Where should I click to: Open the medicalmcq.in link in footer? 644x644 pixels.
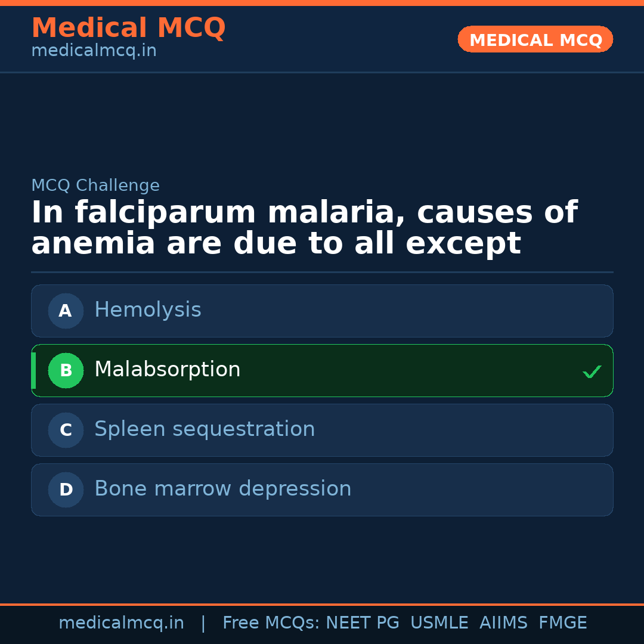[x=121, y=623]
